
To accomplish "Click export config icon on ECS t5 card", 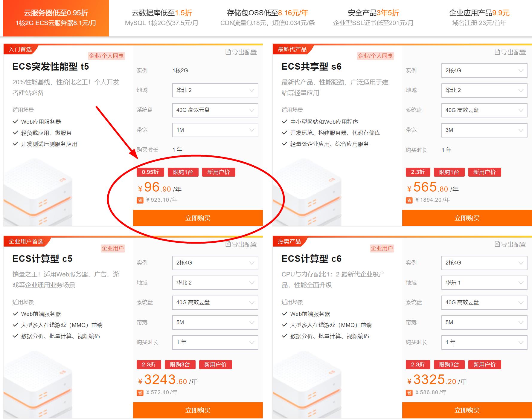I will coord(228,52).
